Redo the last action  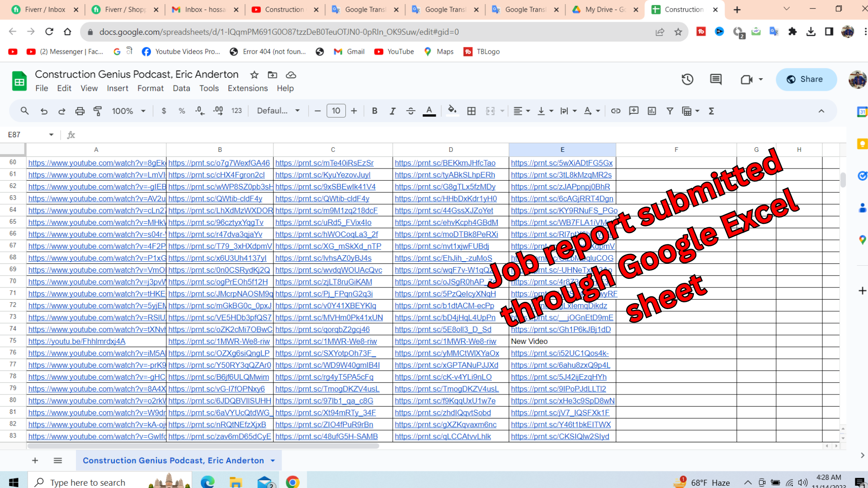pyautogui.click(x=61, y=111)
